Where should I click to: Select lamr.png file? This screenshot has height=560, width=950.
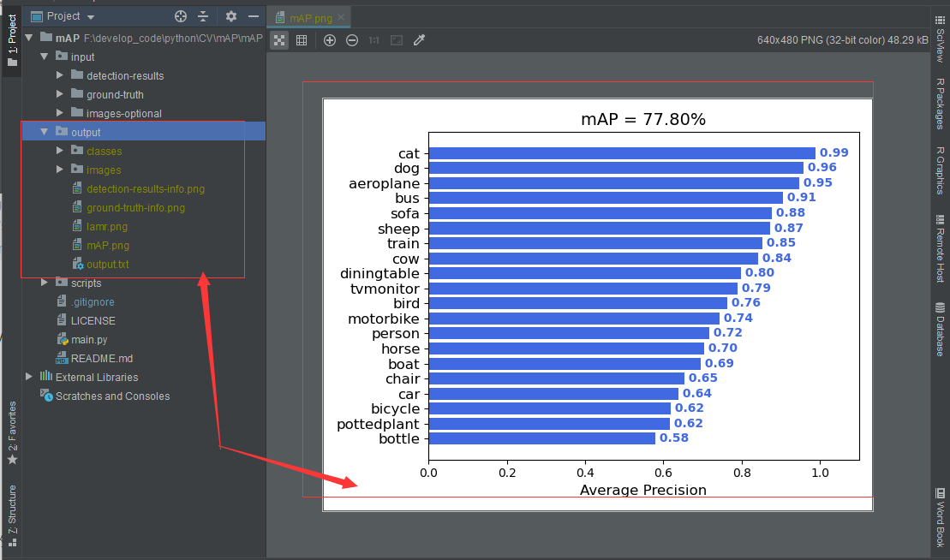pyautogui.click(x=106, y=226)
